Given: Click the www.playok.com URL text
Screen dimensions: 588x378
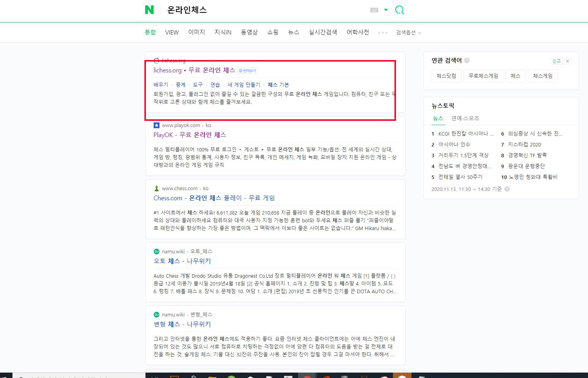Looking at the screenshot, I should click(181, 125).
